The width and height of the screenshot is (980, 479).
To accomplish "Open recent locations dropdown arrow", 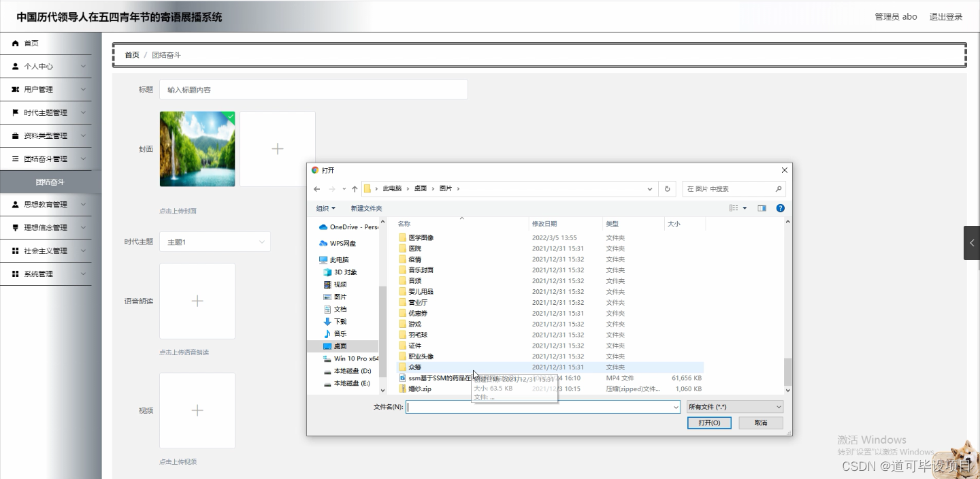I will pos(344,188).
